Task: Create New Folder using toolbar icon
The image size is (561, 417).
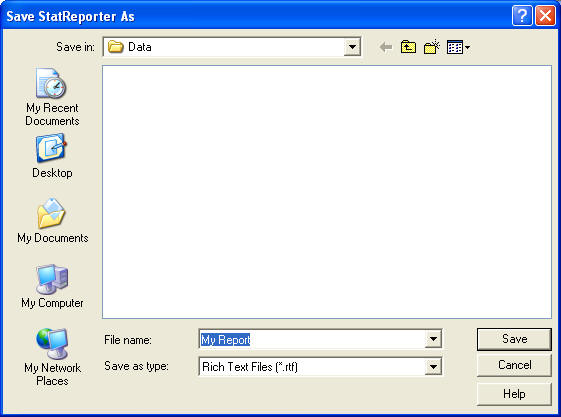Action: (x=432, y=47)
